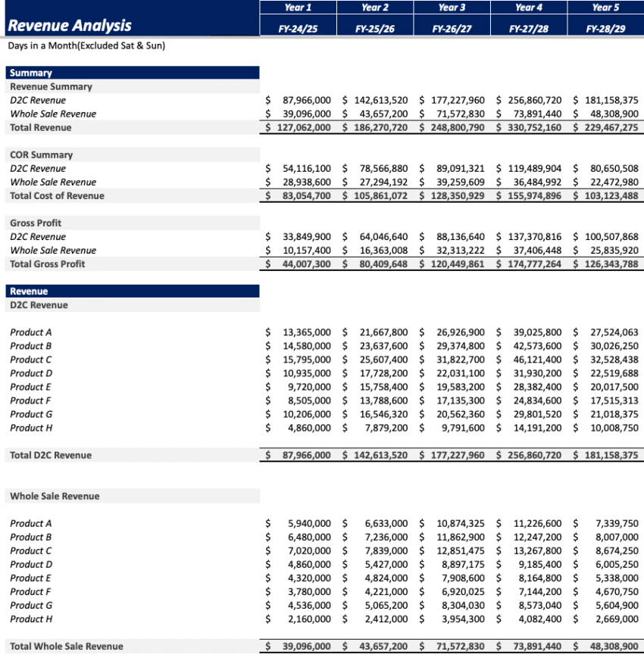Screen dimensions: 644x664
Task: Select the FY-24/25 header cell
Action: coord(297,31)
